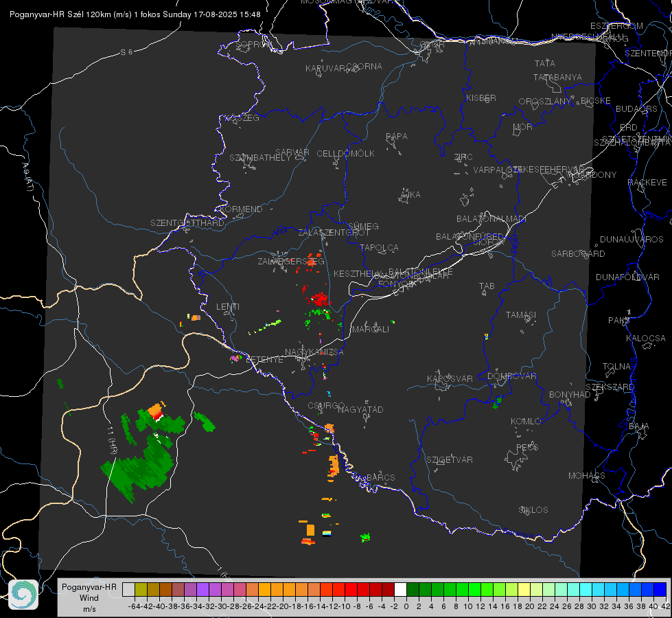Click the SZOMBATHELY city label

point(260,158)
